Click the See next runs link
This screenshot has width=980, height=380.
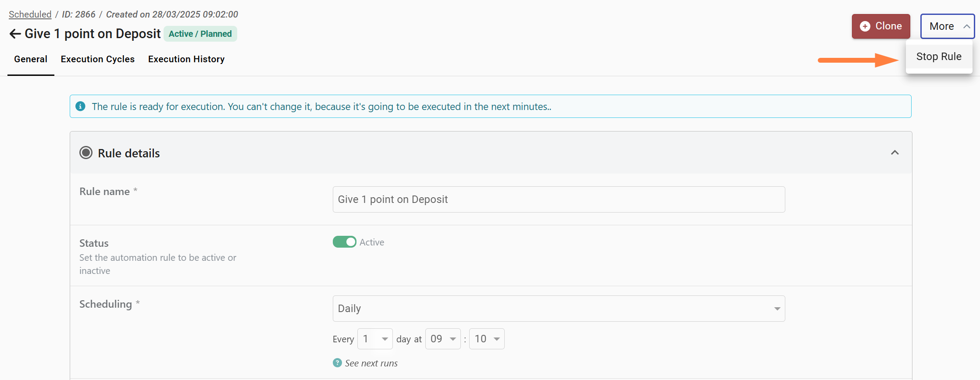(x=371, y=363)
